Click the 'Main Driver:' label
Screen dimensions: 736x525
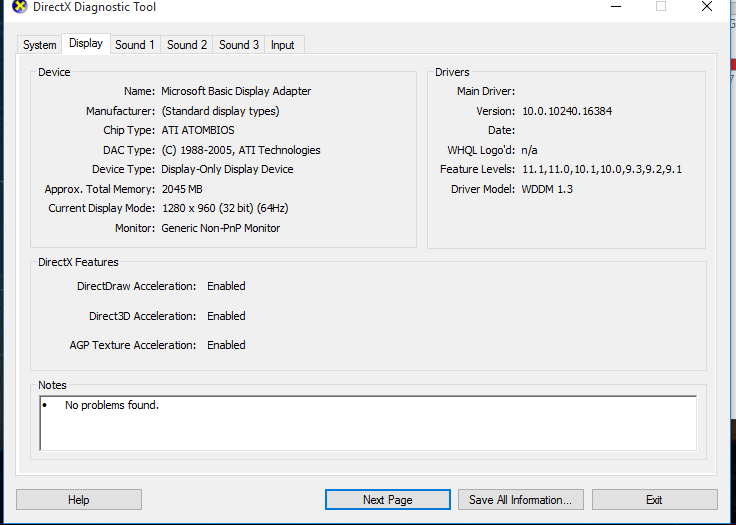point(486,91)
